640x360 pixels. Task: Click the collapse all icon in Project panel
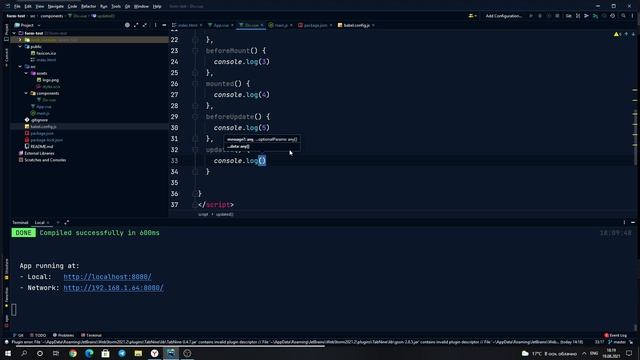pos(145,25)
